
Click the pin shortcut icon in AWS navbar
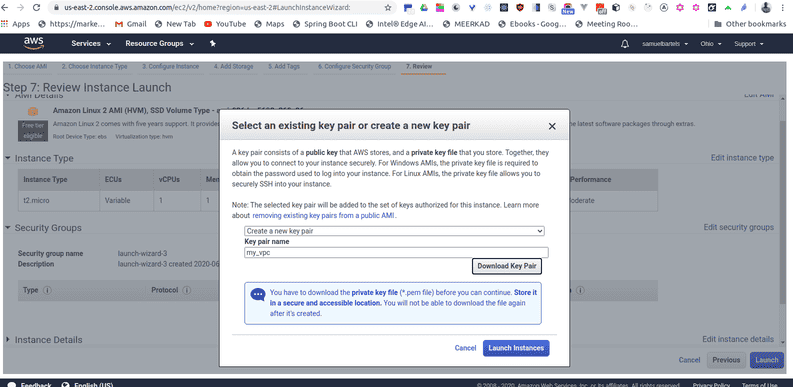click(x=213, y=44)
